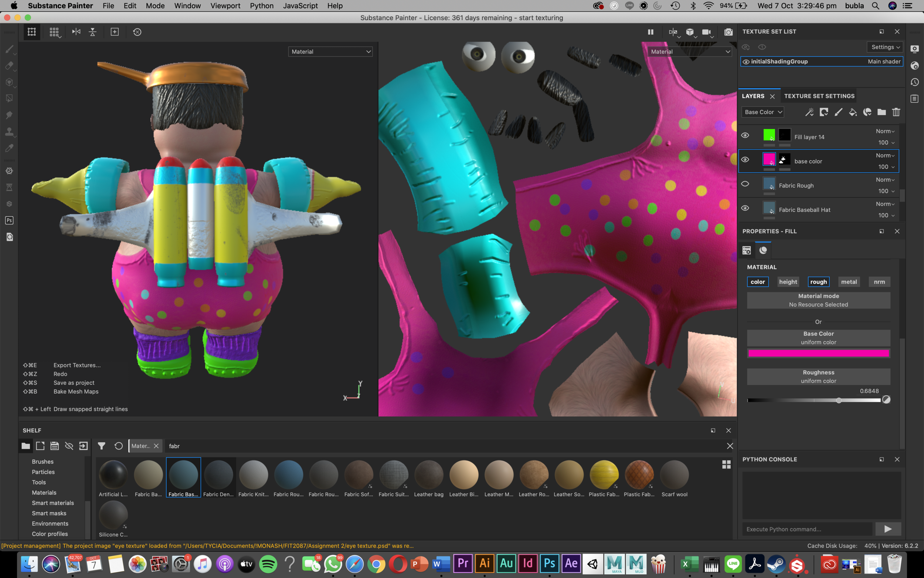Toggle symmetry icon in top toolbar
The width and height of the screenshot is (924, 578).
pos(76,32)
